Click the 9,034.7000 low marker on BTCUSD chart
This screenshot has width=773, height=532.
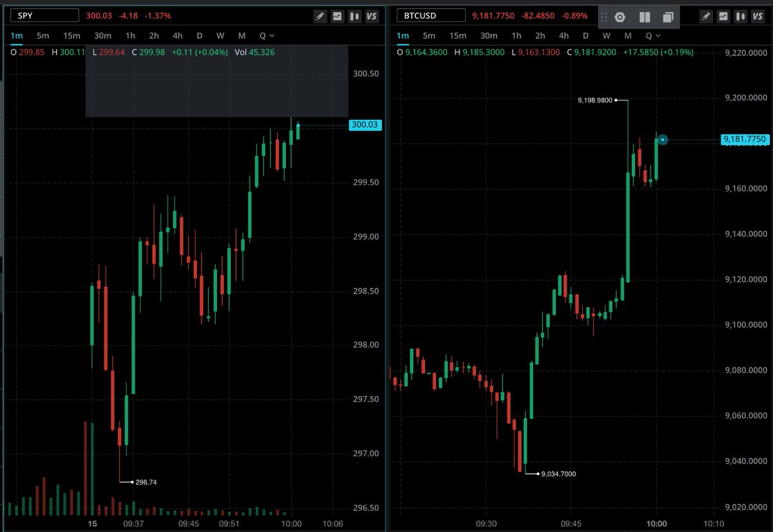click(x=558, y=474)
